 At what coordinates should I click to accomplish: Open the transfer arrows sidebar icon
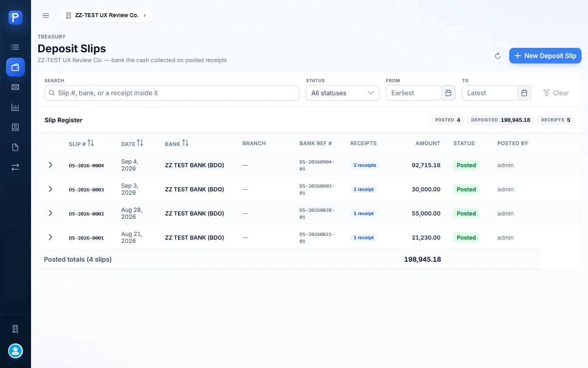[16, 167]
